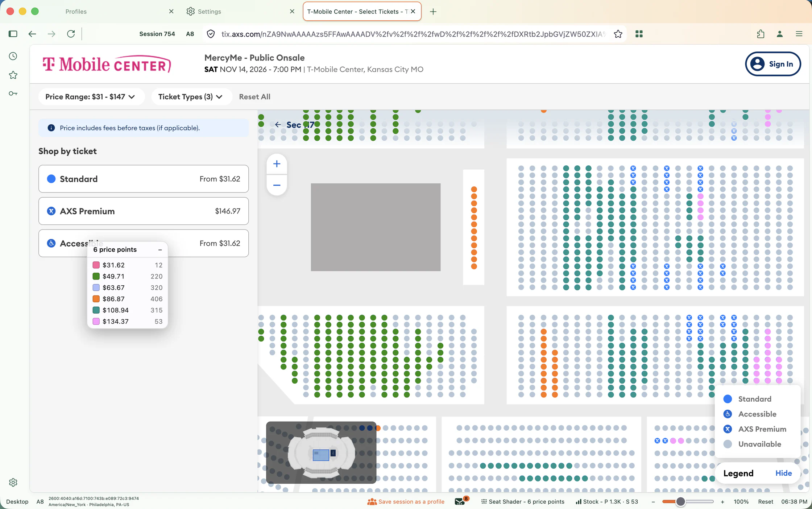Click the Legend title label
812x509 pixels.
[738, 473]
